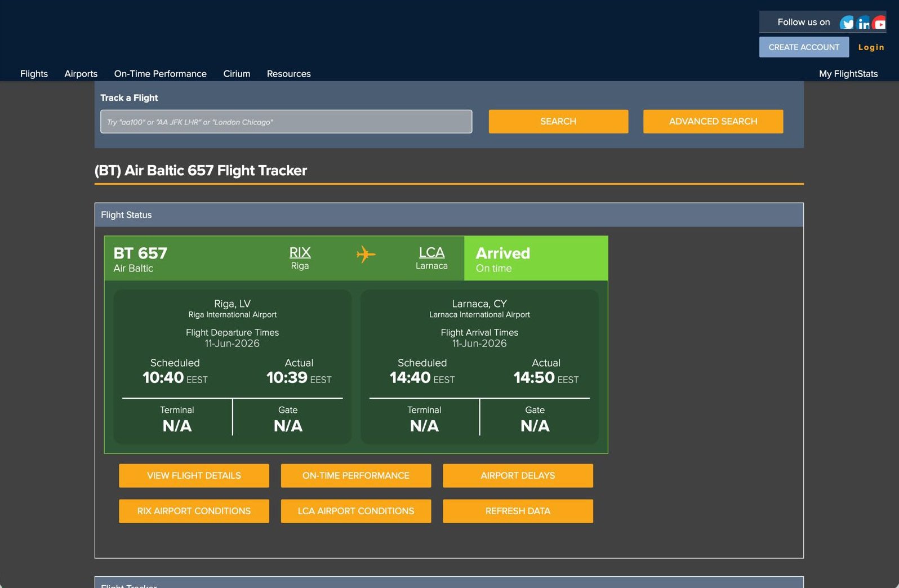Click the orange airplane icon between airports

pyautogui.click(x=366, y=255)
